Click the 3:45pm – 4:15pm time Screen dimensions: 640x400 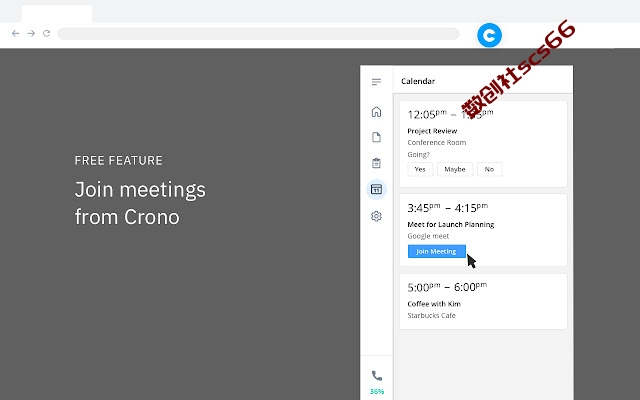447,208
